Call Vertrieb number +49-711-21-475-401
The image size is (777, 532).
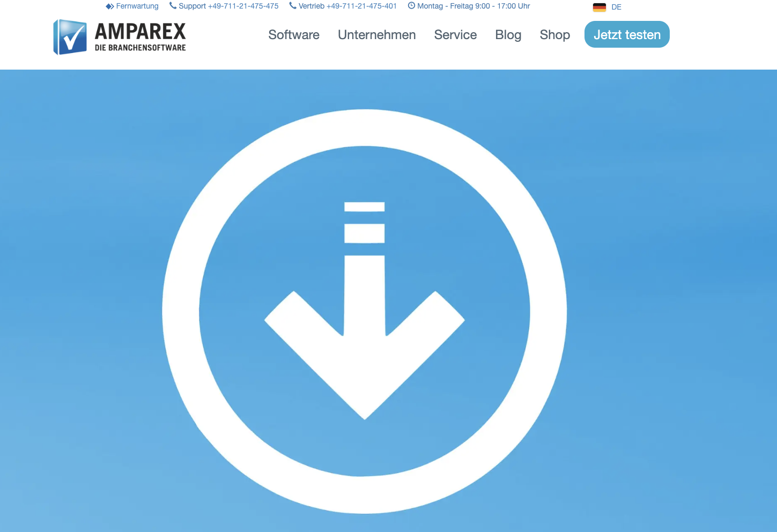(x=348, y=6)
